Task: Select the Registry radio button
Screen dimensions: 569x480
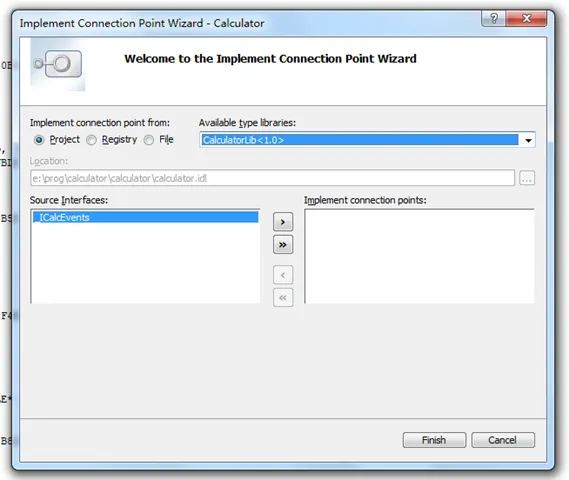Action: (91, 140)
